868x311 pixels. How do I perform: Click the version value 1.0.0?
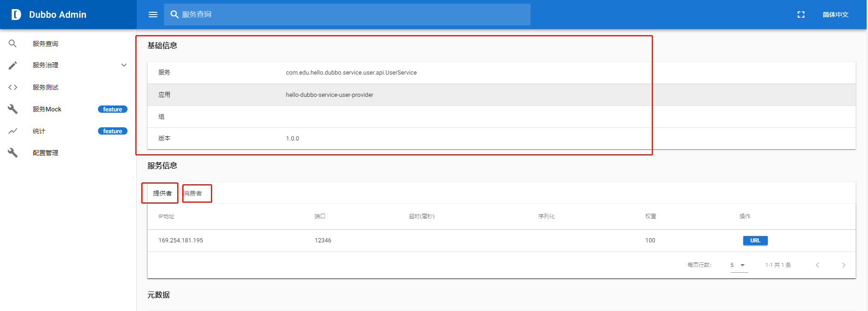click(292, 139)
